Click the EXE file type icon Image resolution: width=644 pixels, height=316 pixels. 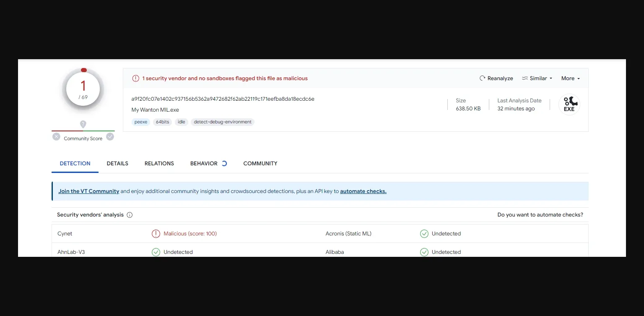pyautogui.click(x=569, y=104)
